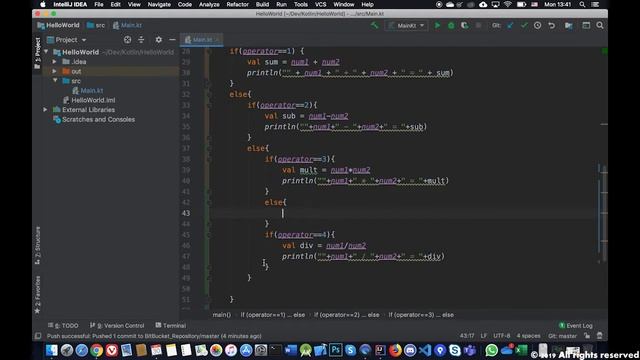Click the fold marker beside line 42 else
This screenshot has height=360, width=640.
click(x=208, y=202)
